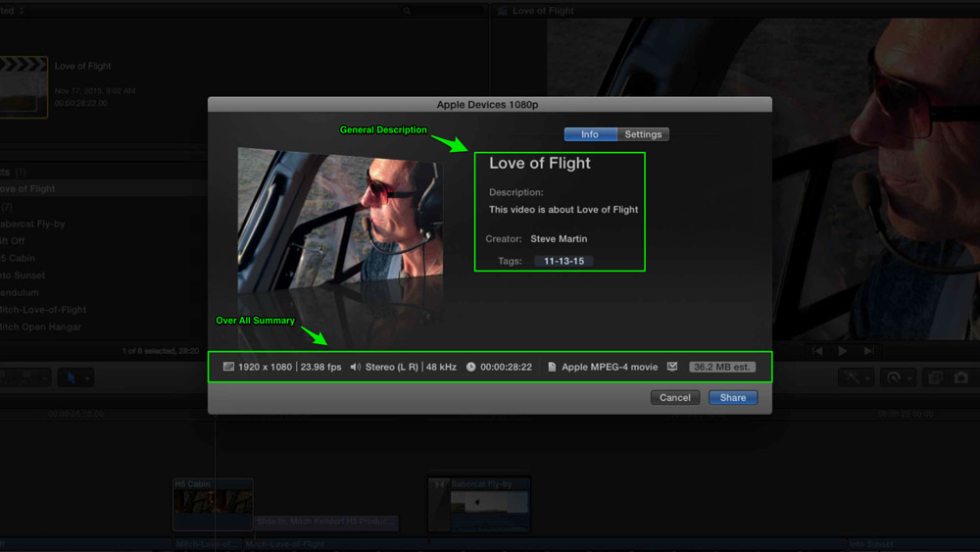Screen dimensions: 980x552
Task: Open the photos browser icon
Action: (935, 377)
